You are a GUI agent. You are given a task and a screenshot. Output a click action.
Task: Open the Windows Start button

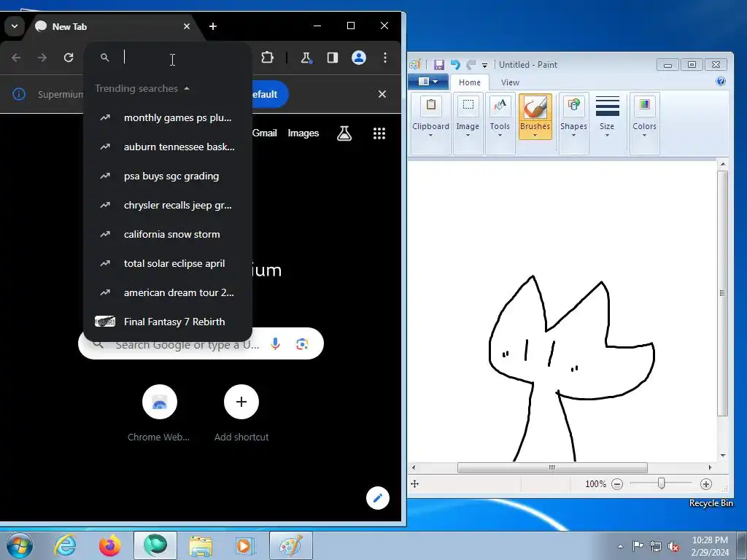coord(19,545)
